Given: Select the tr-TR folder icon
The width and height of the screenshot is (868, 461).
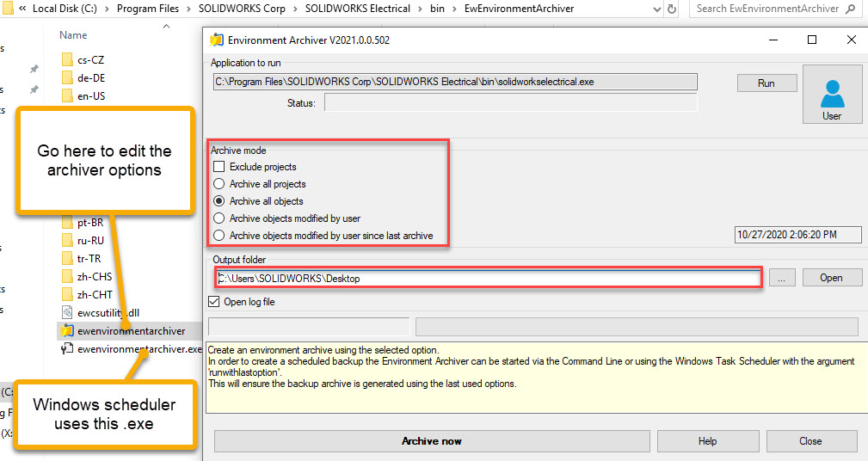Looking at the screenshot, I should coord(68,258).
